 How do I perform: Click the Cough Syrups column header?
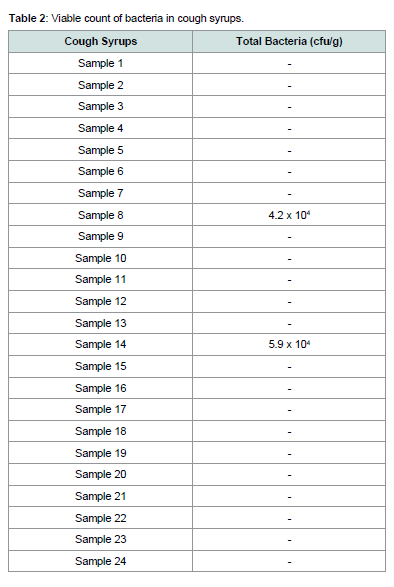click(100, 41)
